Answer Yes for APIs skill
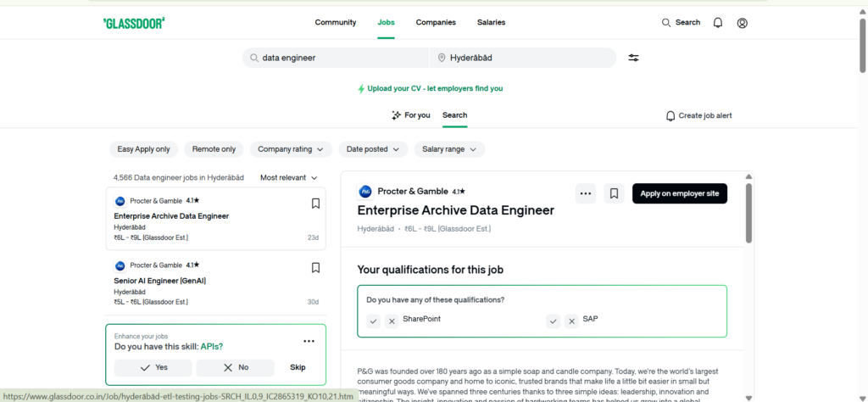This screenshot has height=402, width=868. pos(153,368)
